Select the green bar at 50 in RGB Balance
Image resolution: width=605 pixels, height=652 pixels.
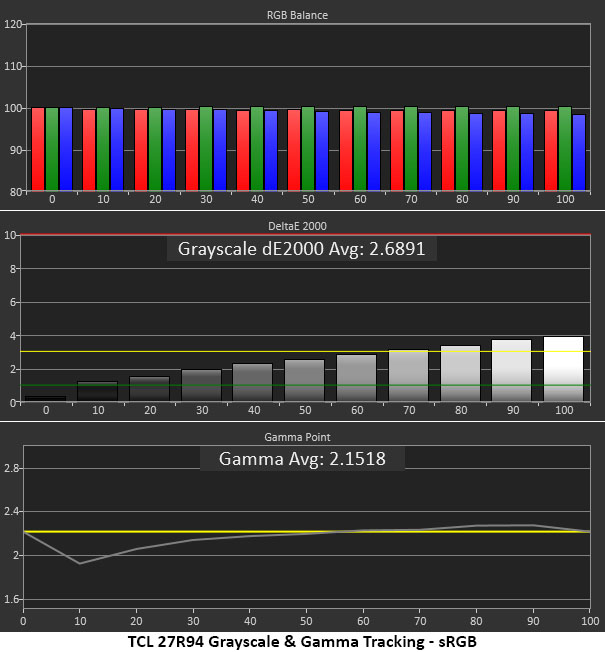[x=308, y=149]
